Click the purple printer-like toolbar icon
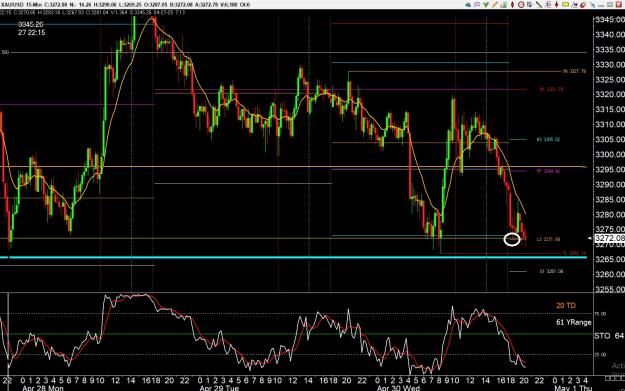Image resolution: width=625 pixels, height=391 pixels. (477, 5)
